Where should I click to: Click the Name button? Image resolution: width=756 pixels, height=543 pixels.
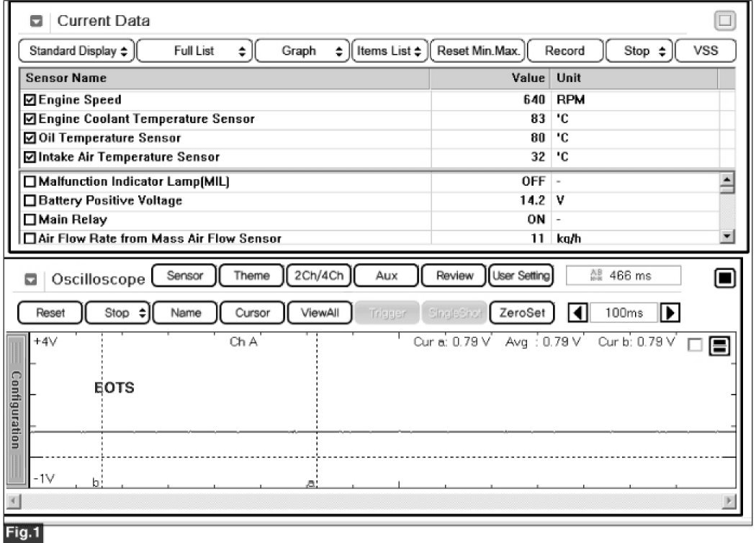[186, 313]
